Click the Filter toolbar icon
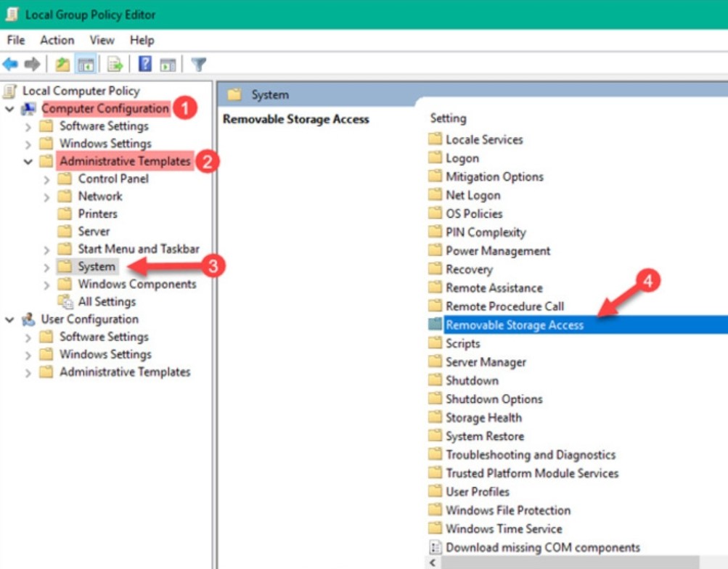Viewport: 728px width, 569px height. click(199, 62)
